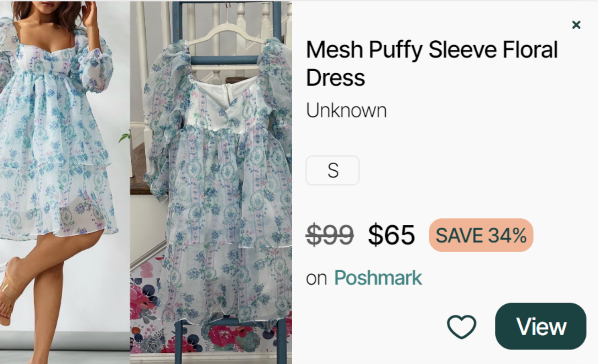Click the crossed-out $99 original price
Screen dimensions: 598x364
[329, 235]
